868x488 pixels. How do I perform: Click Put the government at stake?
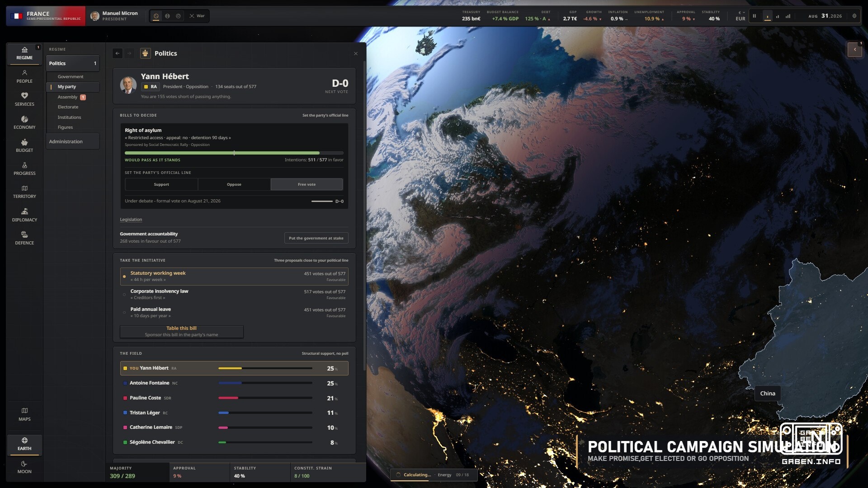[x=316, y=238]
